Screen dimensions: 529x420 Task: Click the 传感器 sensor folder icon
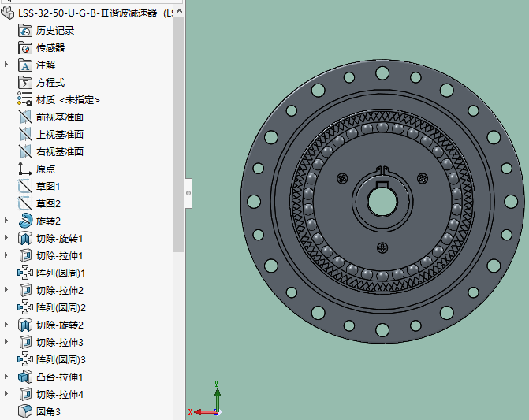pyautogui.click(x=25, y=48)
